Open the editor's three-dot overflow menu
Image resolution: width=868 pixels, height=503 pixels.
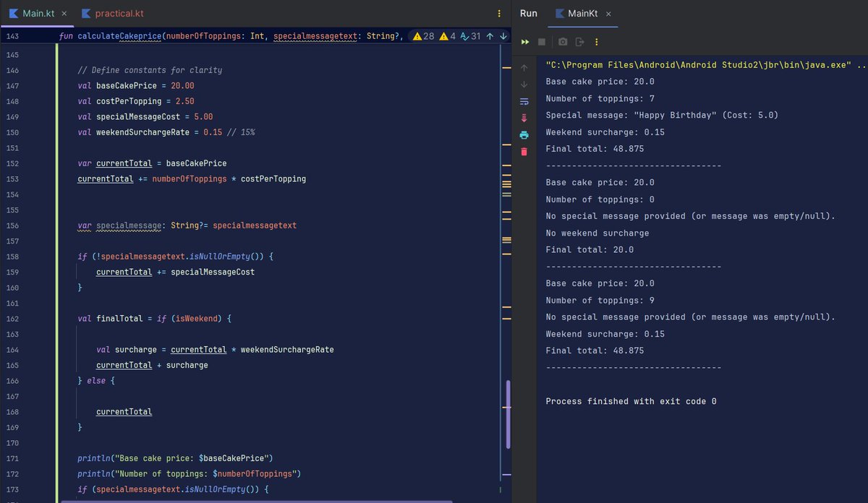pyautogui.click(x=498, y=13)
